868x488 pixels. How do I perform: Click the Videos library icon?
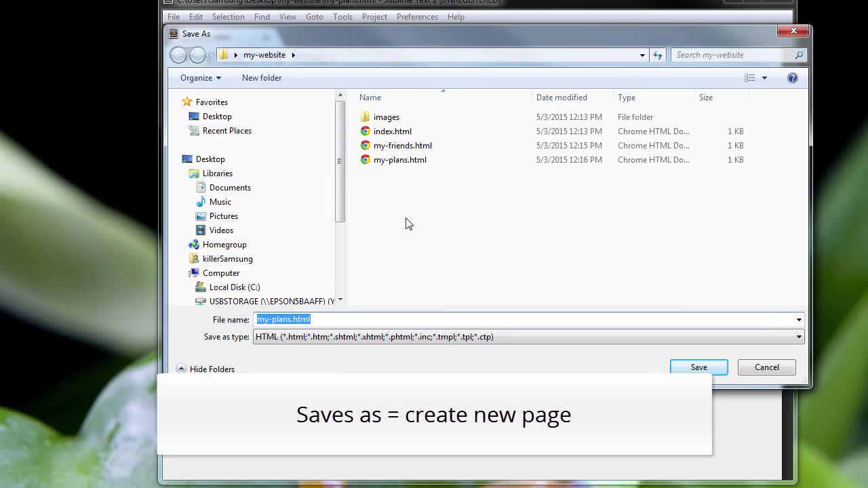[201, 230]
